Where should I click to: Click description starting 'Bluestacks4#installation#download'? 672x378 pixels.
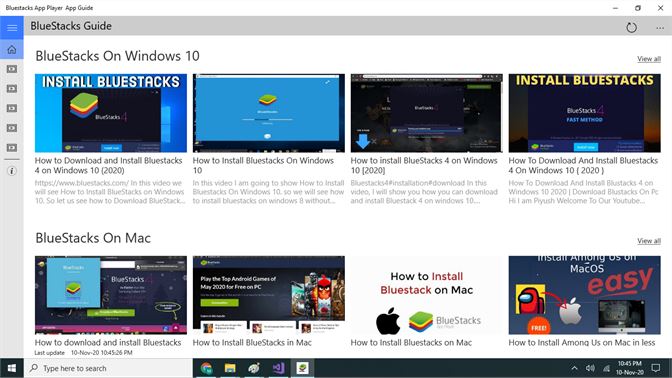tap(424, 192)
